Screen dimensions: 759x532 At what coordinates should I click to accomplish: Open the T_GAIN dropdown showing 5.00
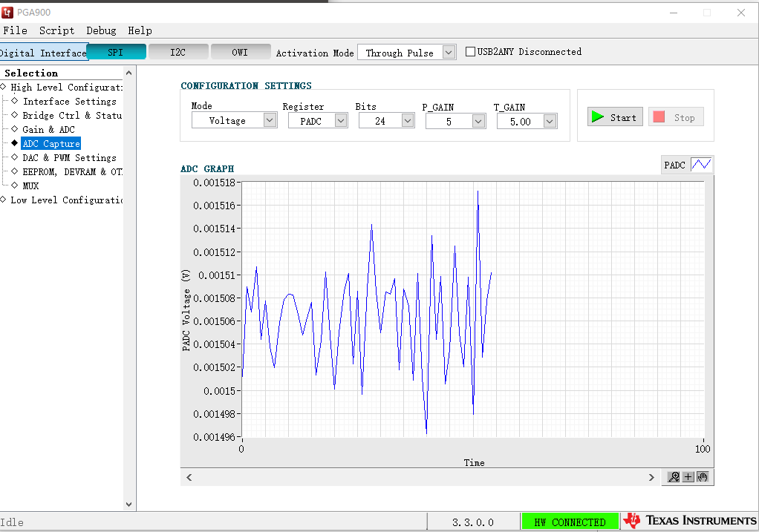550,122
